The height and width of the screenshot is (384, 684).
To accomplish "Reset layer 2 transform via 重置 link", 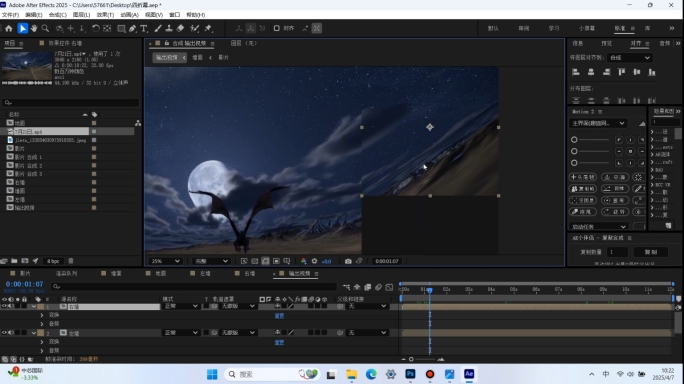I will 279,342.
